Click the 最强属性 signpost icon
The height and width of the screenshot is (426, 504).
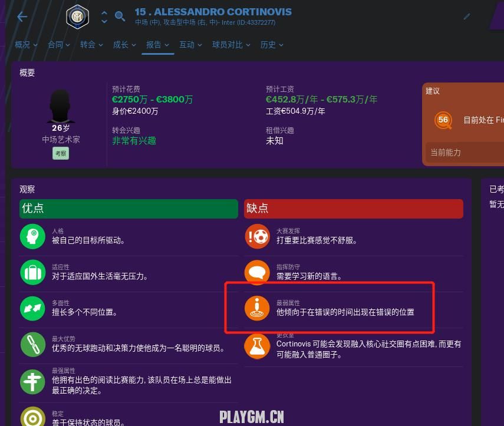(x=32, y=382)
